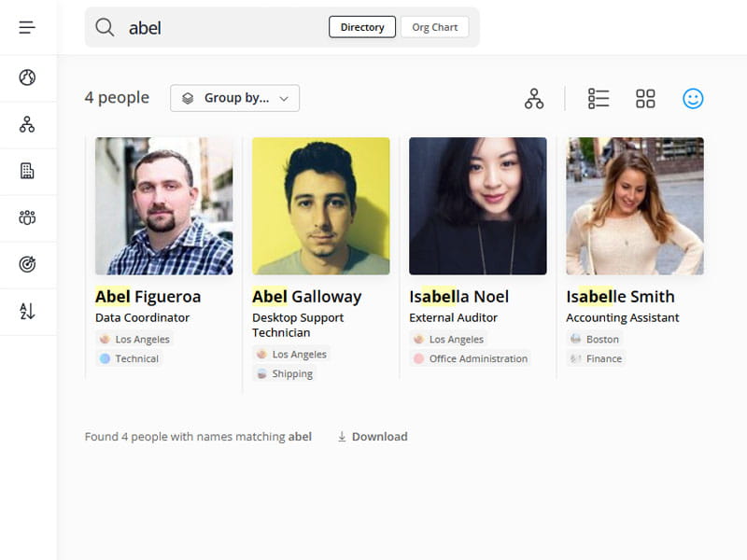Toggle list view for search results
This screenshot has width=747, height=560.
tap(599, 98)
